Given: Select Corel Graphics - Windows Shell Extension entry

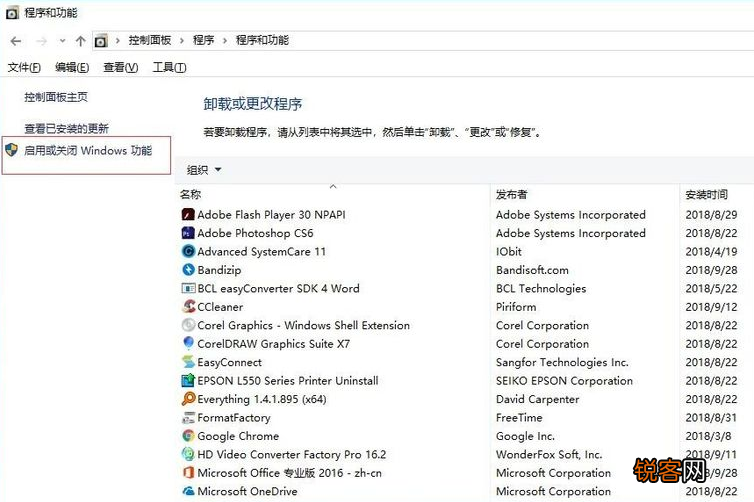Looking at the screenshot, I should (x=303, y=326).
